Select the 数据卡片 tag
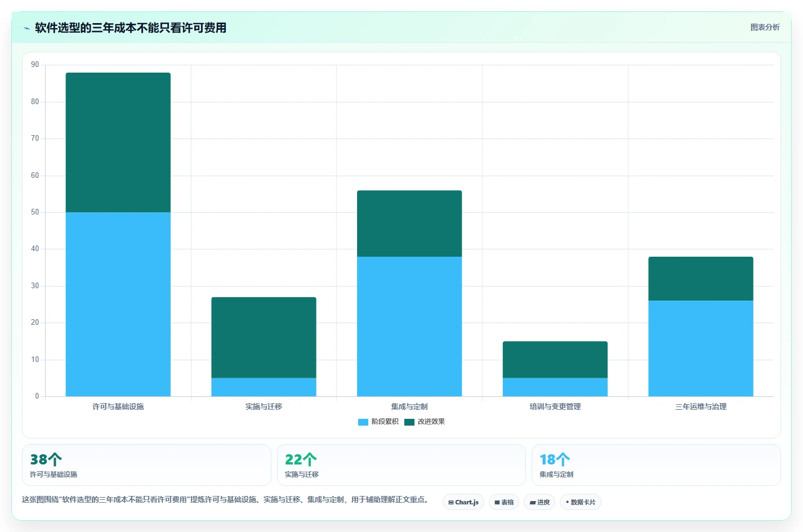The image size is (803, 532). click(x=581, y=502)
